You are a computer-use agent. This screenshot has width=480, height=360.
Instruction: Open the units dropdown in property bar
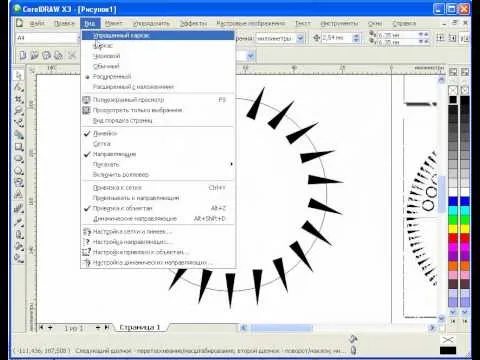(x=300, y=38)
